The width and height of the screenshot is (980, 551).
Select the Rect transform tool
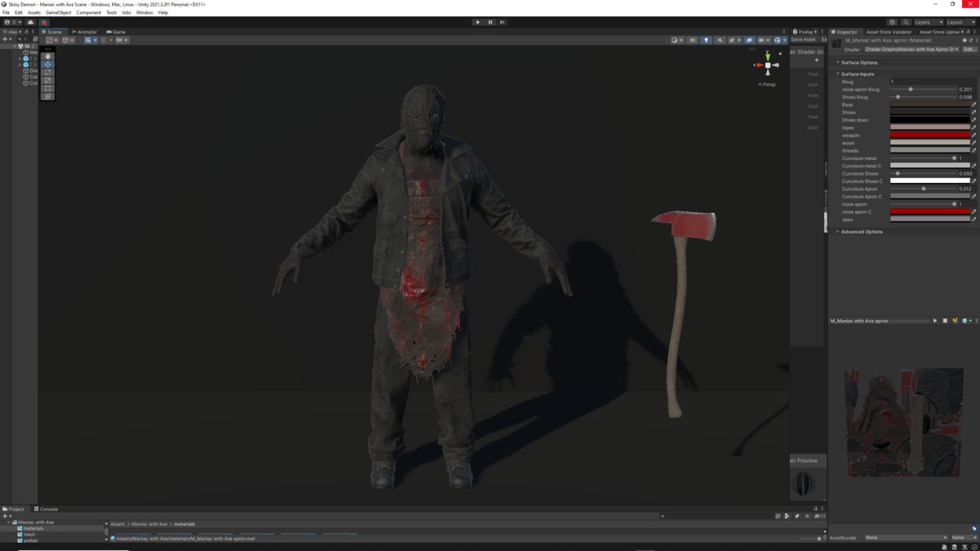(47, 90)
